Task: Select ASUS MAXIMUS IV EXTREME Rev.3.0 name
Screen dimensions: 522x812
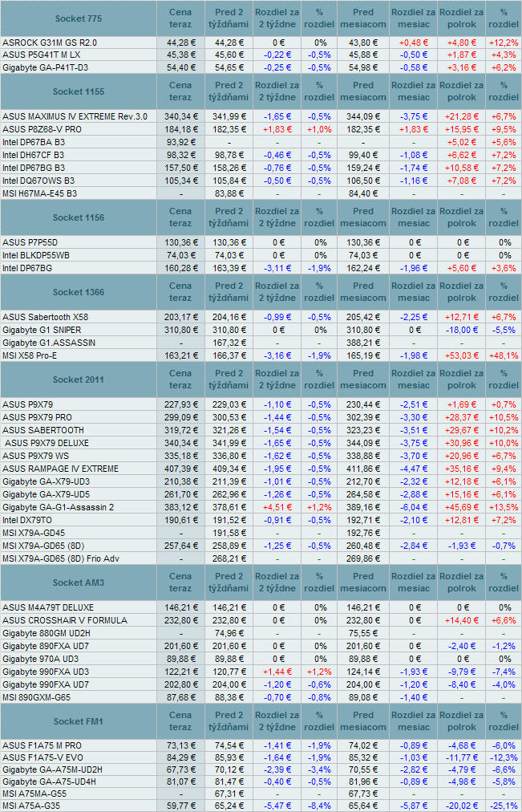Action: (75, 116)
